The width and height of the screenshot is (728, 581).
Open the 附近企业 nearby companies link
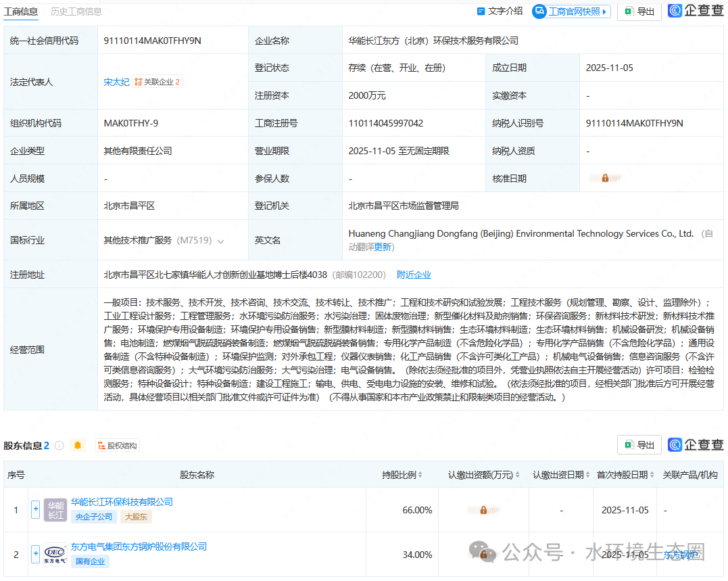(x=414, y=275)
